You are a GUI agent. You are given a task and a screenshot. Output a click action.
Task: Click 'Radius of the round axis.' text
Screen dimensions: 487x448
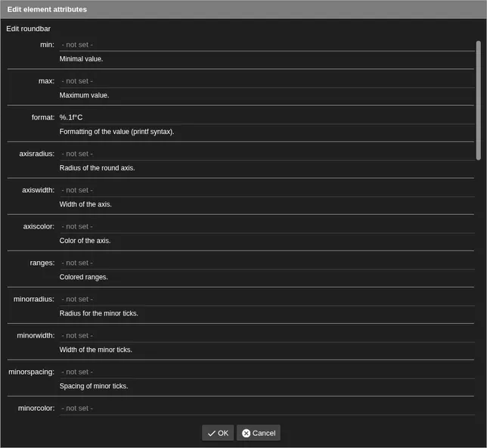(x=97, y=168)
